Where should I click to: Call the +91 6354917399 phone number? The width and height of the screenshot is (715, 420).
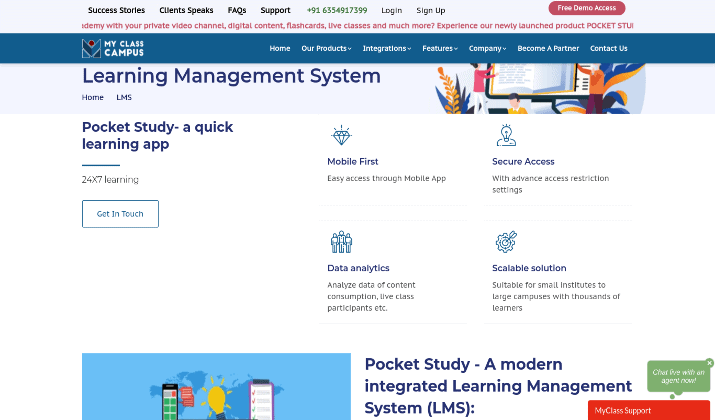click(337, 10)
